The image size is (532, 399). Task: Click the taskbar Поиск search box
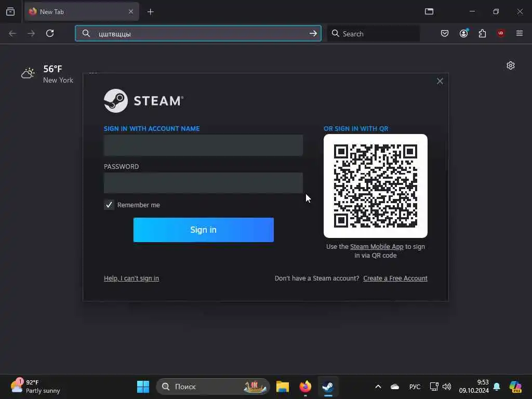coord(212,387)
